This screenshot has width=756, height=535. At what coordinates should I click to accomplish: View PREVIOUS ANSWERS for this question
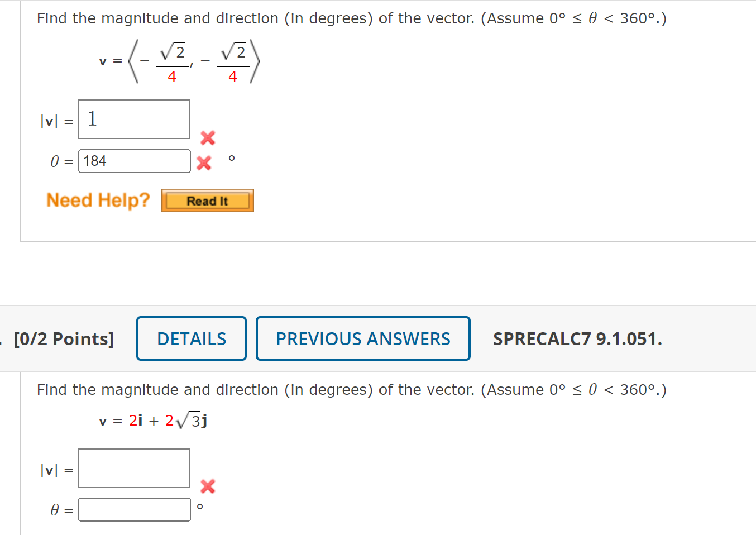(363, 338)
